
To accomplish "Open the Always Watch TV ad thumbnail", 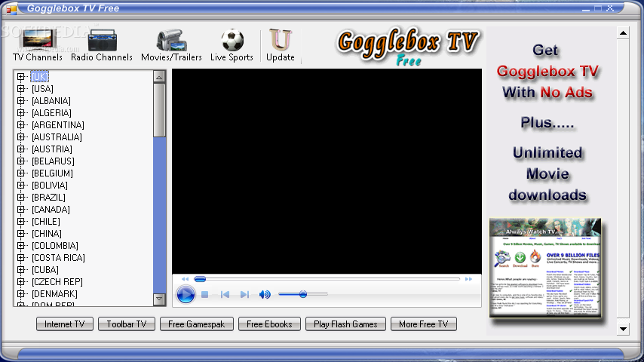I will [x=545, y=268].
